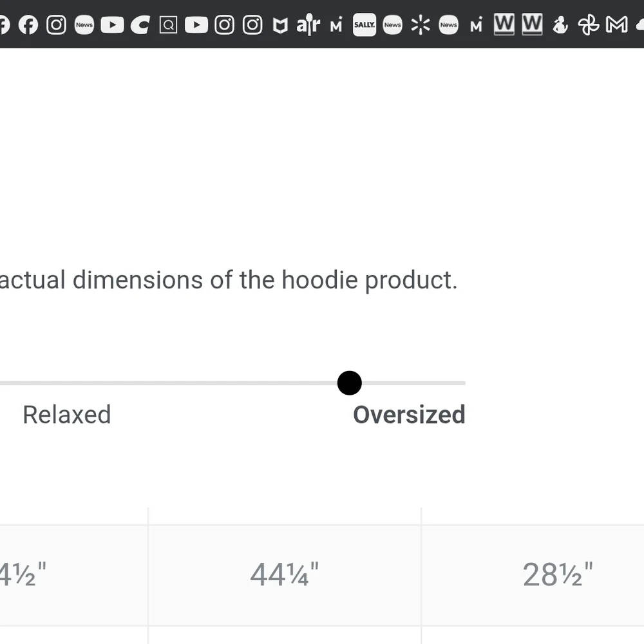
Task: Tap the Walmart spark icon
Action: (421, 25)
